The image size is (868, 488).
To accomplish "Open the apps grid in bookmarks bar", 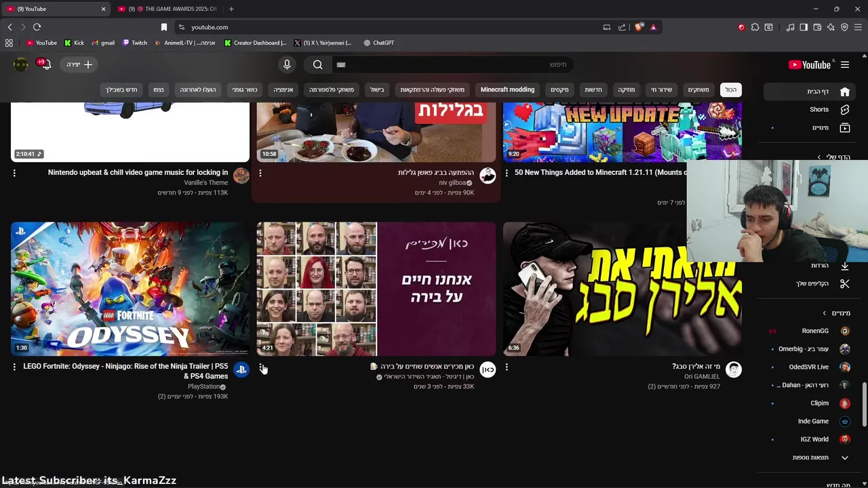I will coord(9,43).
